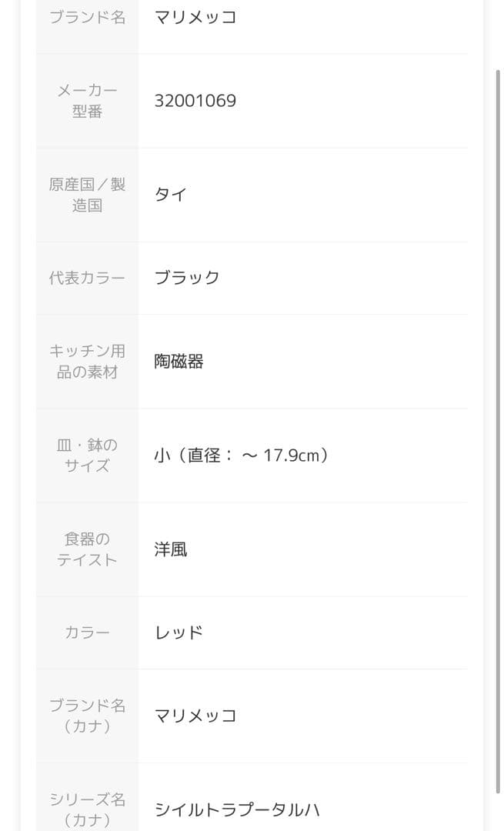The image size is (504, 831).
Task: Select the taste value 洋風
Action: [x=171, y=549]
